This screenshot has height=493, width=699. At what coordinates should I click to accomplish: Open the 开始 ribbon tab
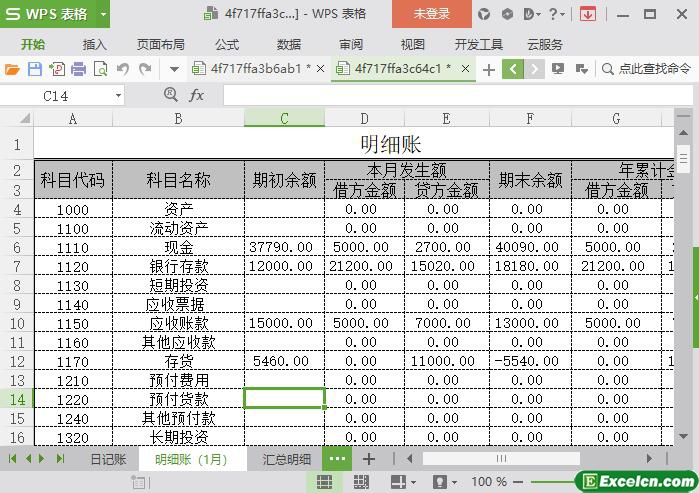point(33,45)
